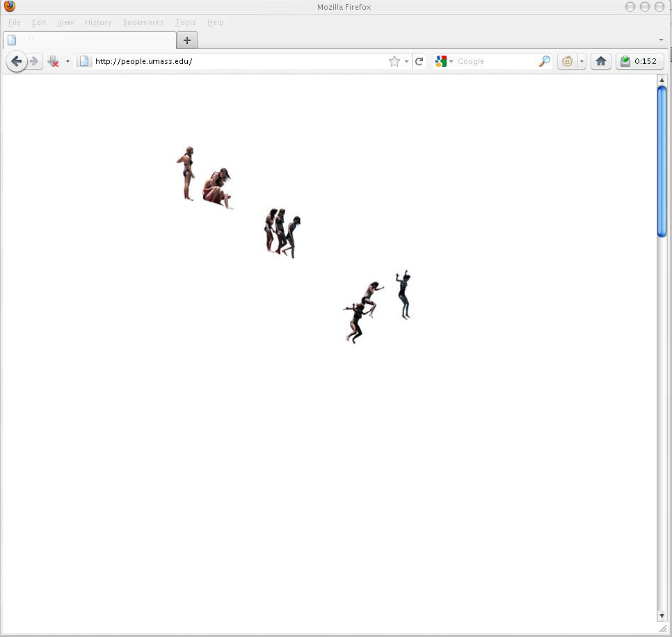Open the search engine selector dropdown arrow
Image resolution: width=672 pixels, height=637 pixels.
[x=451, y=62]
